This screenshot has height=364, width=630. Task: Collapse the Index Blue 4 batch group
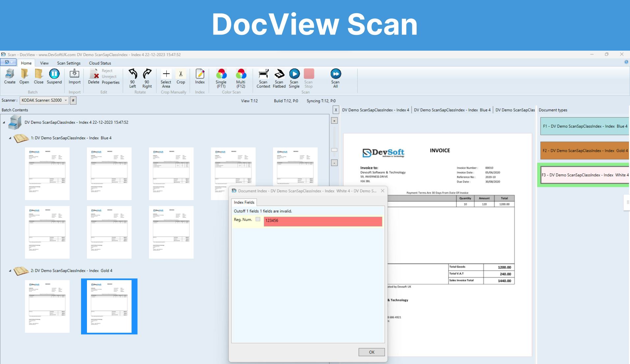[x=11, y=138]
